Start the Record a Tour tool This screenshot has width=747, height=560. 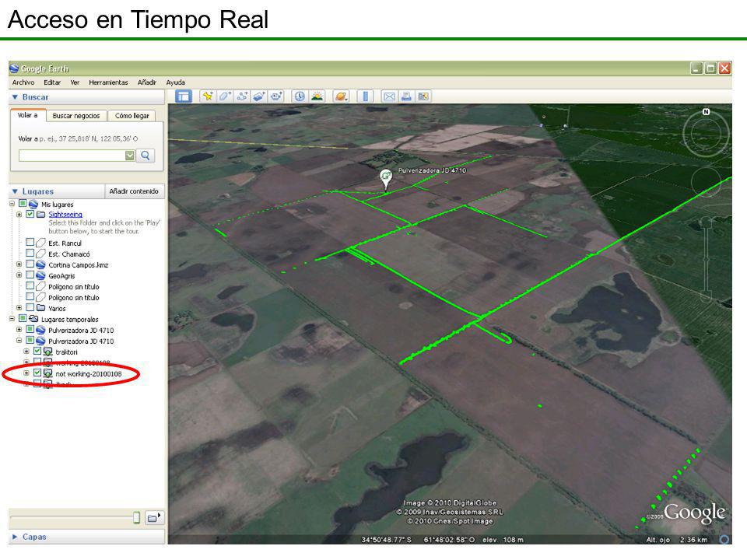pos(276,96)
